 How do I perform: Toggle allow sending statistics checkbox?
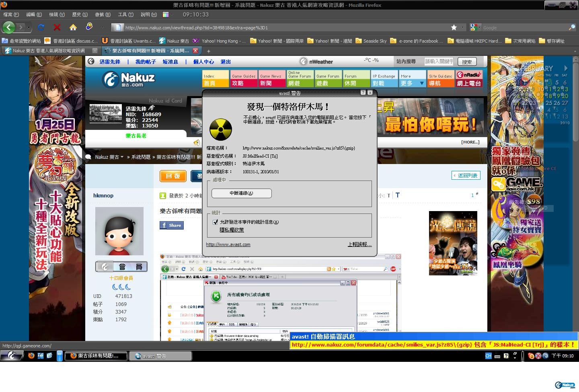215,222
